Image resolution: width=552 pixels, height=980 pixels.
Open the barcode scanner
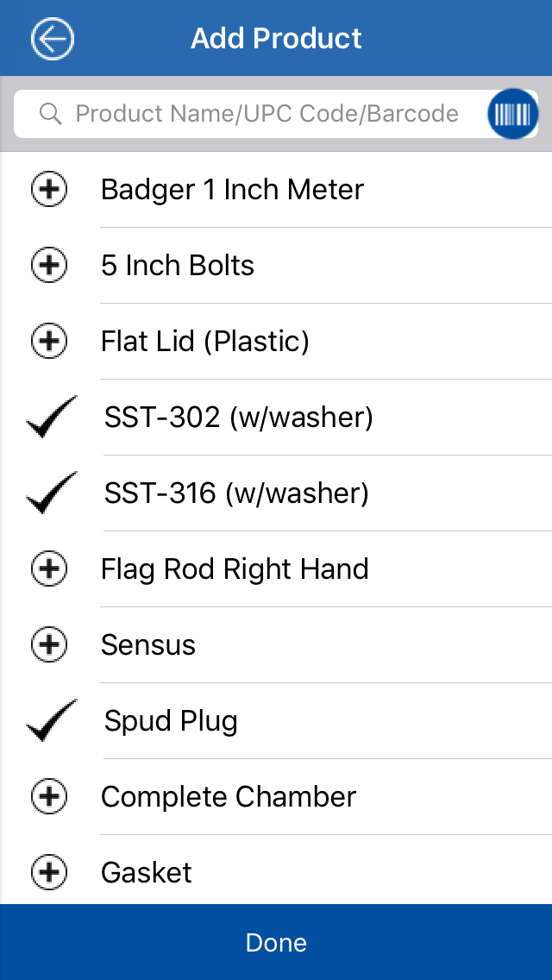[x=512, y=114]
